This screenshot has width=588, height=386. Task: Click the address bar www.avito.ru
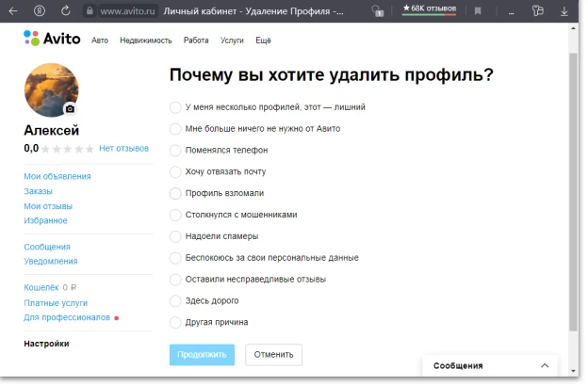127,11
